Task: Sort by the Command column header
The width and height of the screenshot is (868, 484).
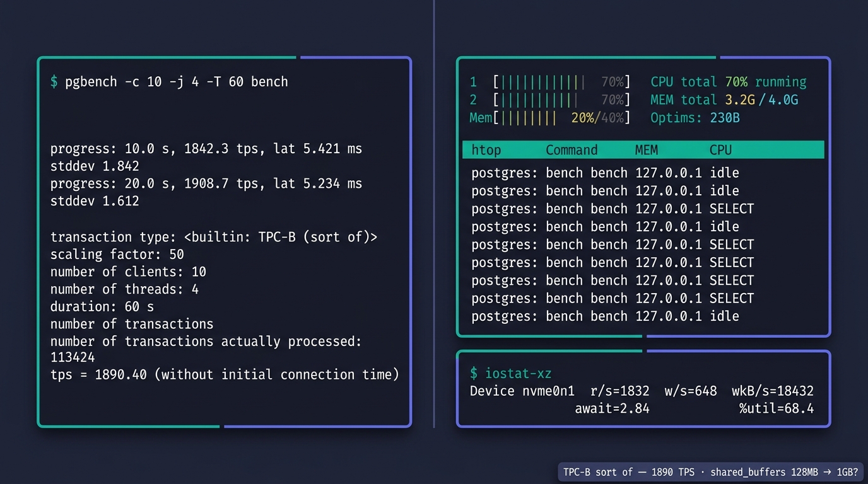Action: (x=572, y=150)
